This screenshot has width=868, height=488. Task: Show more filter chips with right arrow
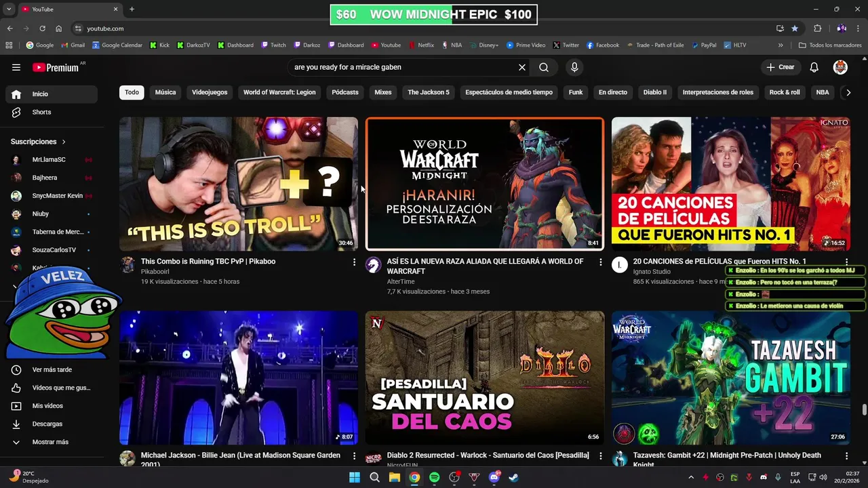pos(848,92)
